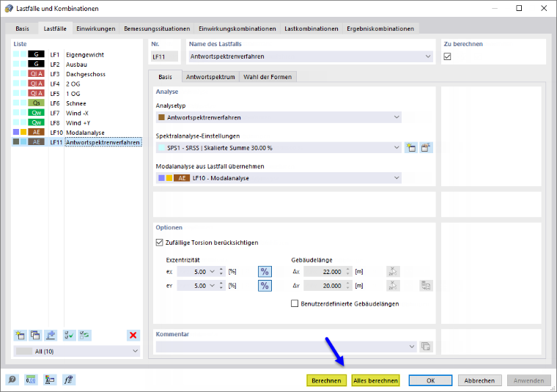The height and width of the screenshot is (392, 557).
Task: Open Spektralanalyse-Einstellungen dropdown
Action: coord(396,148)
